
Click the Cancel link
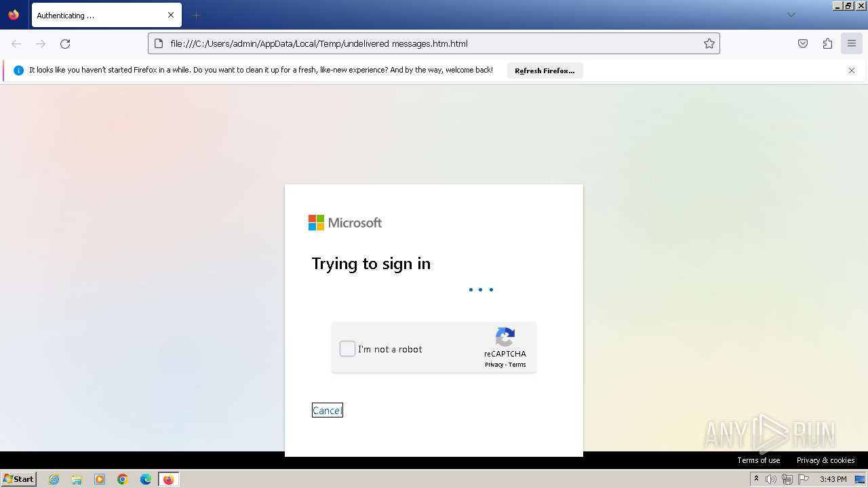pos(327,410)
